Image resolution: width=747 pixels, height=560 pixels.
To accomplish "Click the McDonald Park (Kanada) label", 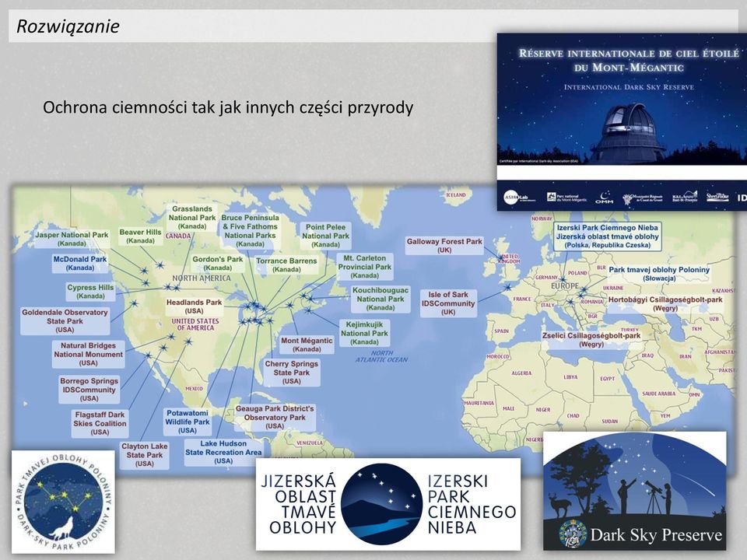I will tap(80, 264).
